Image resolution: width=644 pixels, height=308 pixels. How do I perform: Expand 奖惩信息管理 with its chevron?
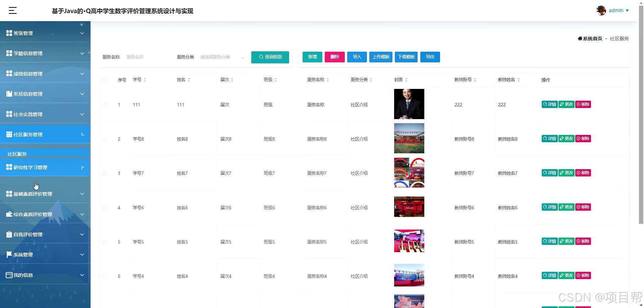[x=82, y=94]
